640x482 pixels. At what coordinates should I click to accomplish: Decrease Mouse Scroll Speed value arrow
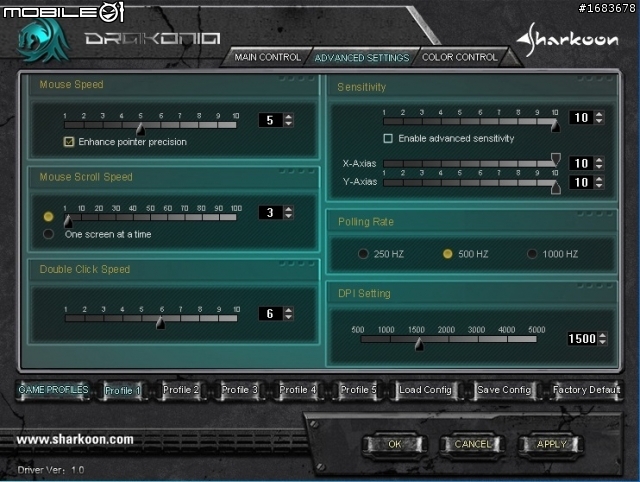[x=289, y=215]
